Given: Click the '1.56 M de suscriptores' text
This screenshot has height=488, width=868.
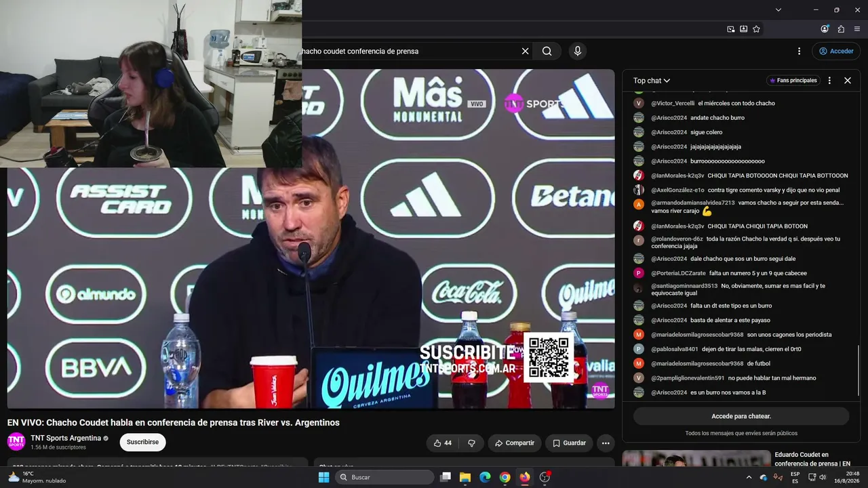Looking at the screenshot, I should tap(58, 447).
